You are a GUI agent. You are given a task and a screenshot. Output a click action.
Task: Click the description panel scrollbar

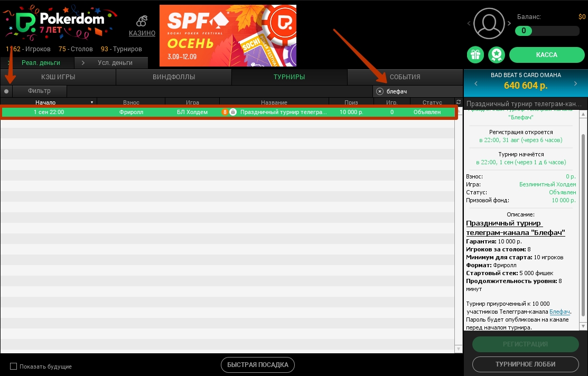583,225
